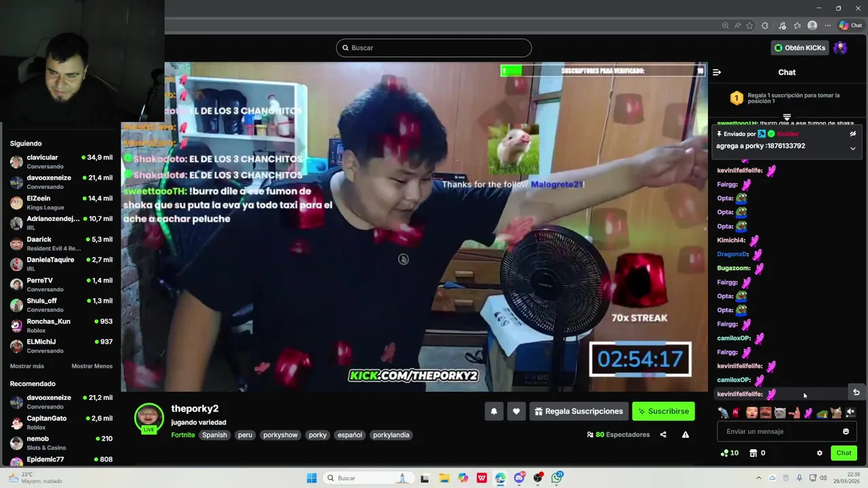Open the shop icon next to 0
The image size is (868, 488).
coord(752,453)
